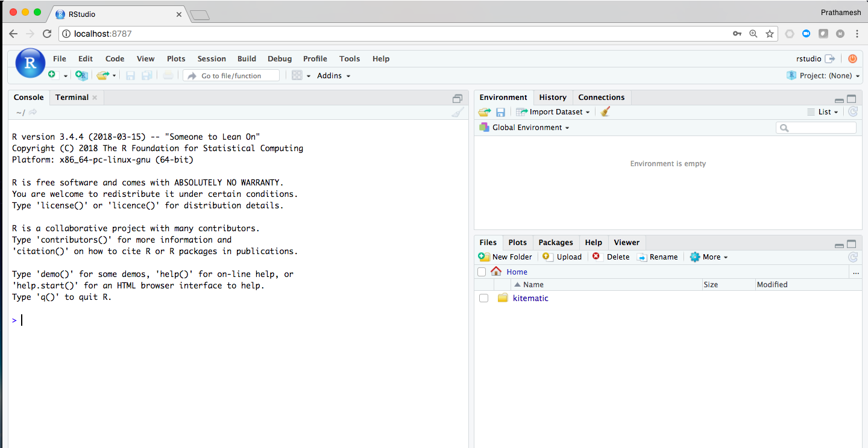
Task: Toggle select-all checkbox beside Home
Action: coord(482,272)
